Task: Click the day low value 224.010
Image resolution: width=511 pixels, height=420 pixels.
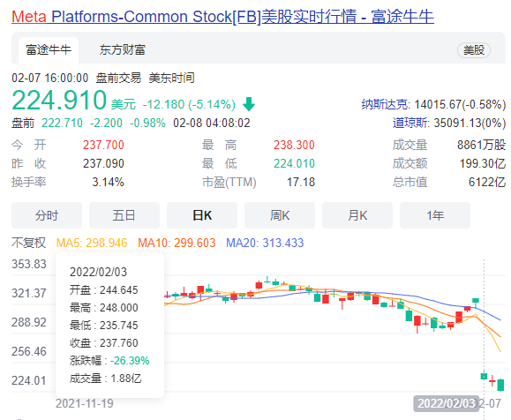Action: coord(294,163)
